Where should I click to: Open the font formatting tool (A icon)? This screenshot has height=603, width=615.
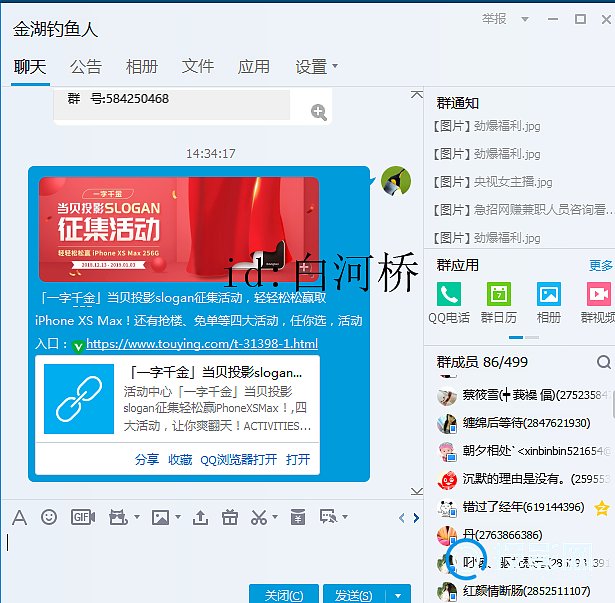tap(20, 518)
